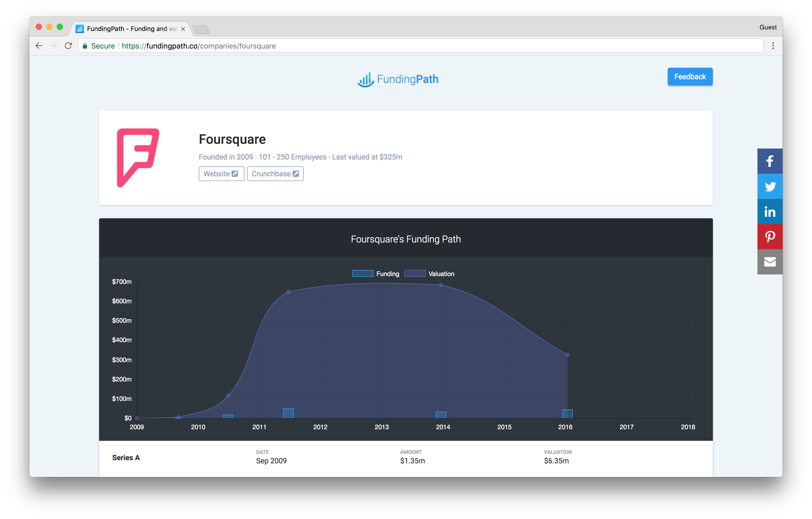Open Crunchbase profile link
The image size is (812, 519).
coord(275,174)
